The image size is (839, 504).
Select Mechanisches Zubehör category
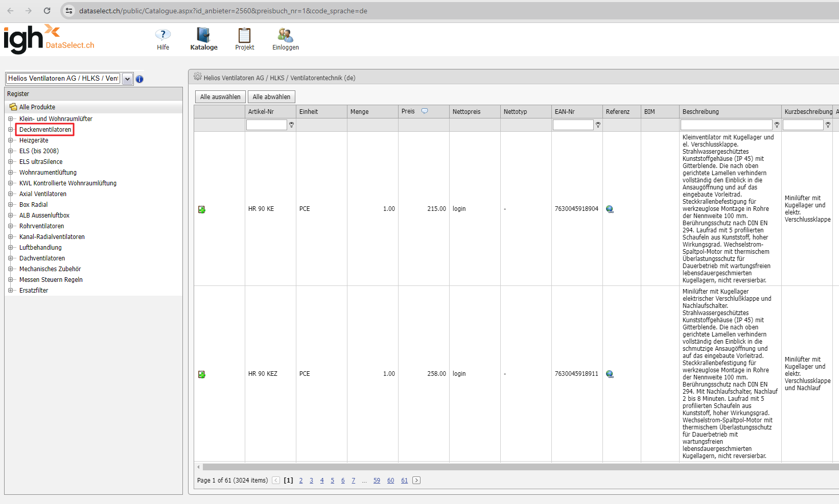(50, 269)
